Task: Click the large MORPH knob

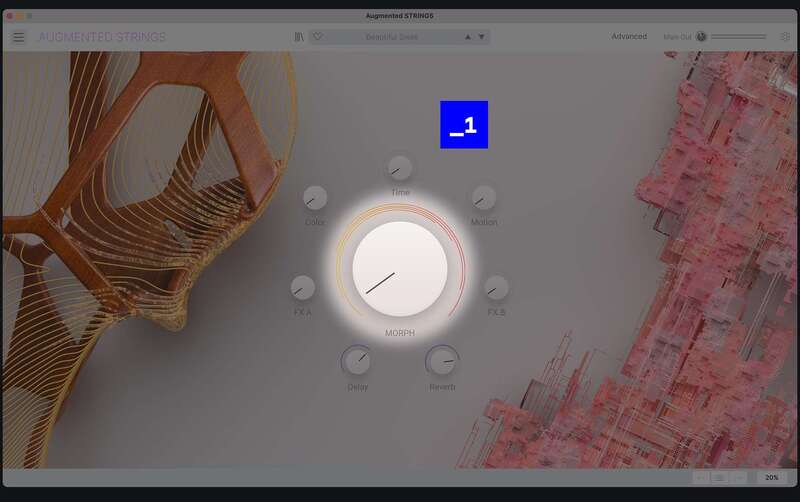Action: (x=400, y=269)
